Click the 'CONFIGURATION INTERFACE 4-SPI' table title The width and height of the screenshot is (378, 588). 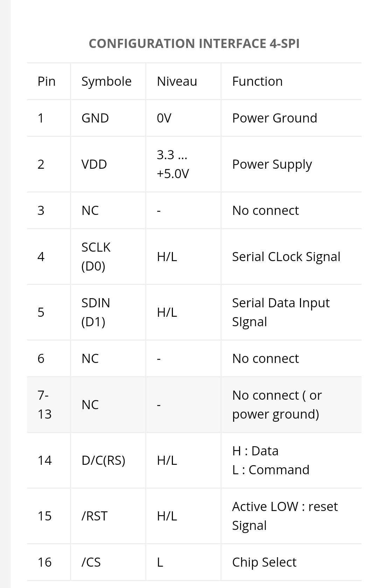point(194,43)
